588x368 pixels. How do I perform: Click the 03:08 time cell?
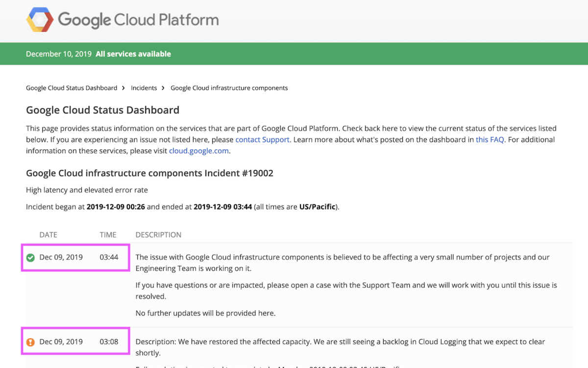tap(109, 342)
